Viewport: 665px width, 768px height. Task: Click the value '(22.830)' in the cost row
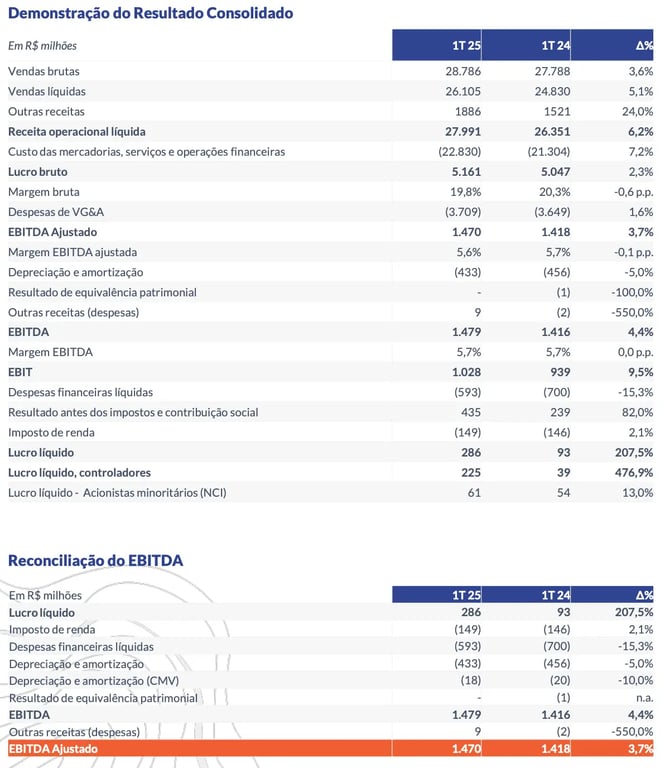[x=460, y=151]
